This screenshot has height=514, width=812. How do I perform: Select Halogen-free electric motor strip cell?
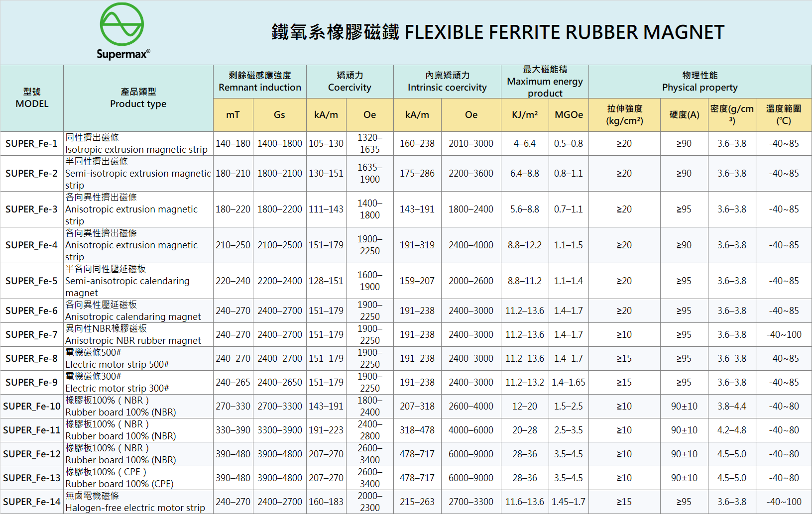[x=138, y=502]
